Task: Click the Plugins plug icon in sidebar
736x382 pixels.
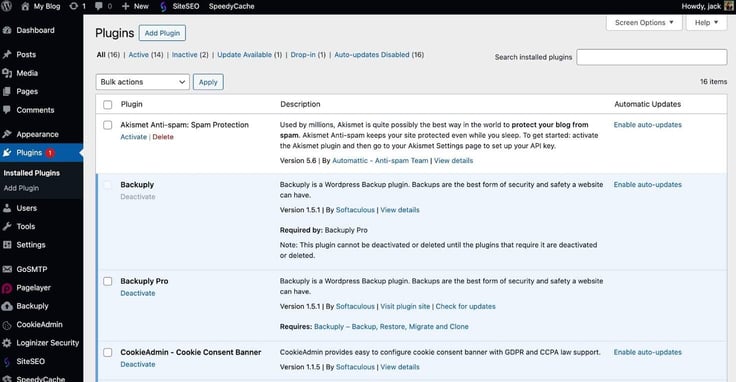Action: (x=7, y=153)
